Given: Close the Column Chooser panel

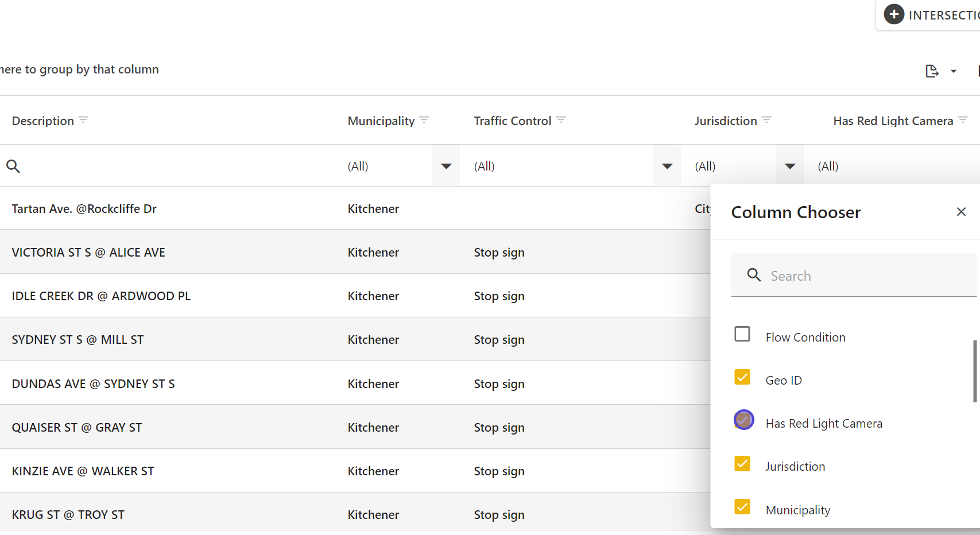Looking at the screenshot, I should (961, 212).
